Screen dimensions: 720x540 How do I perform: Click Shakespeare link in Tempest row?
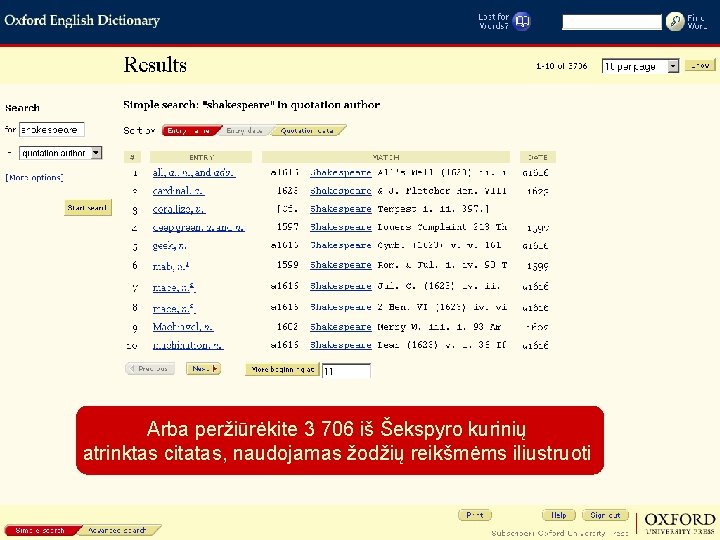(x=341, y=209)
